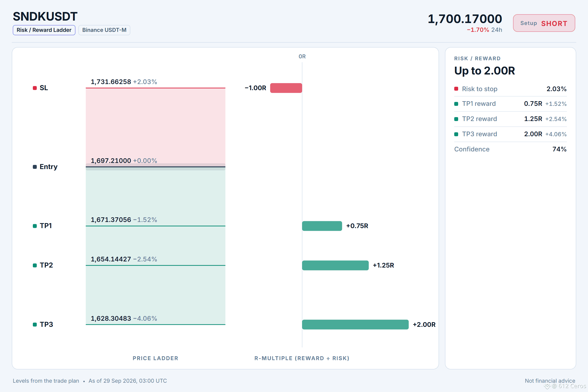Click the 1,731.66258 stop loss price line
Image resolution: width=588 pixels, height=392 pixels.
coord(156,88)
